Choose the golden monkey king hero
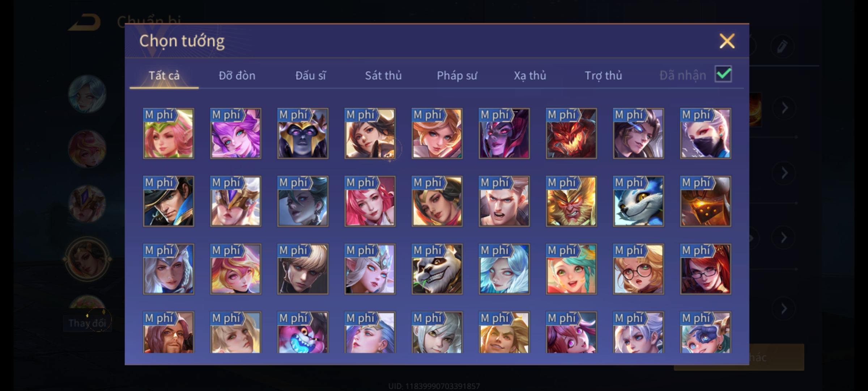The image size is (868, 391). [x=571, y=201]
